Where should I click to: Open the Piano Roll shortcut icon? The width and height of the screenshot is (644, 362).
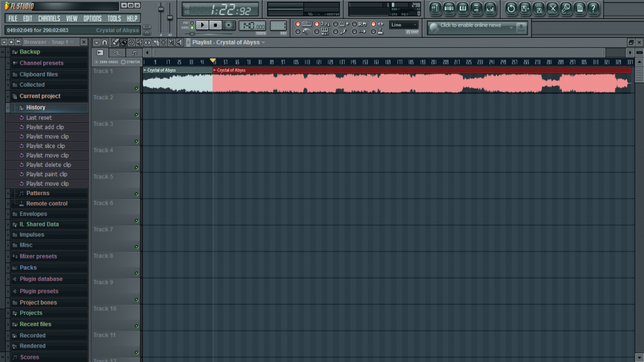462,8
